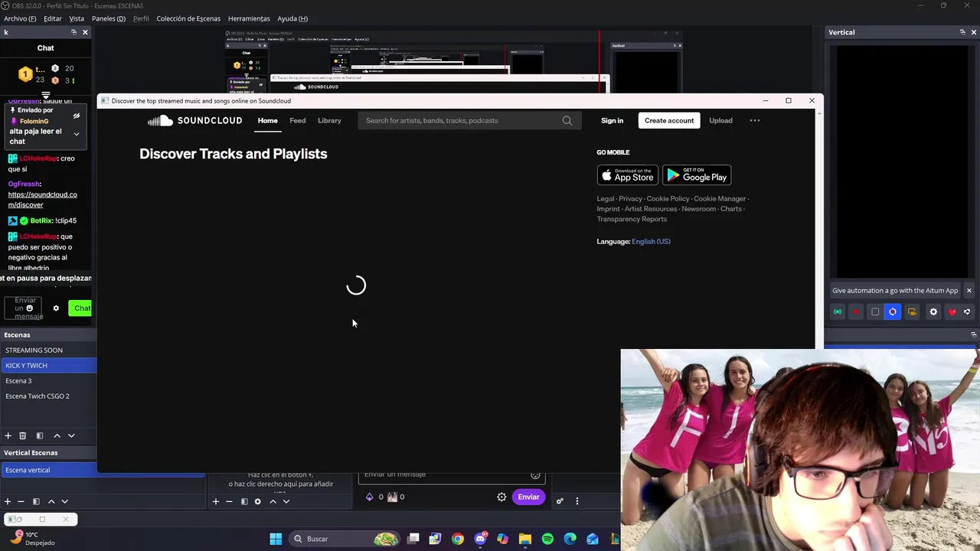This screenshot has width=980, height=551.
Task: Collapse the pinned message chevron
Action: (77, 134)
